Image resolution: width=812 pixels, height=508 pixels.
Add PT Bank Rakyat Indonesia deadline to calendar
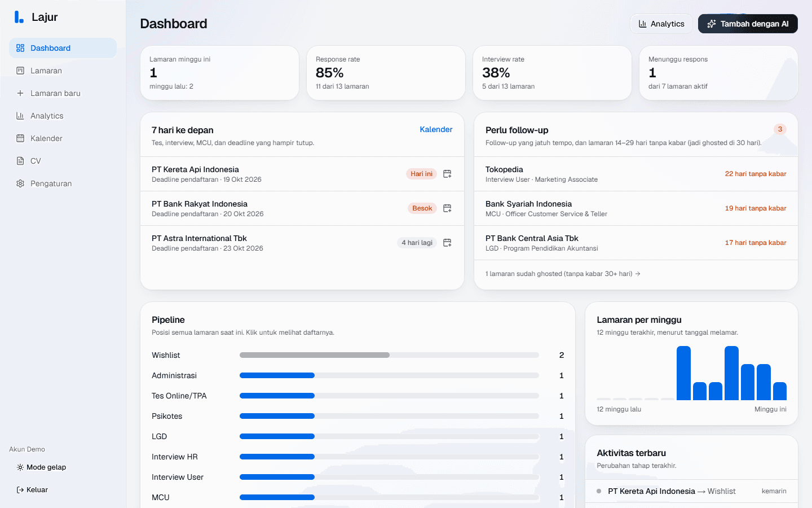447,208
